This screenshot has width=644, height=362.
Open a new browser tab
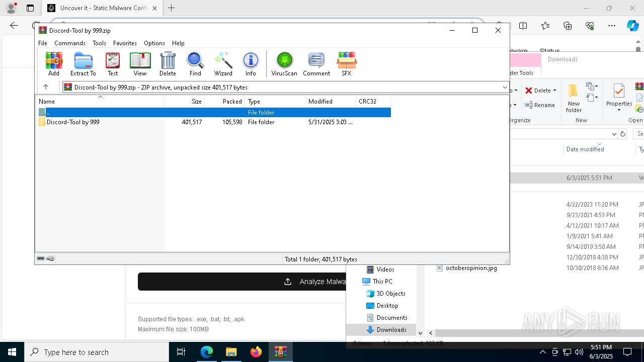tap(172, 8)
